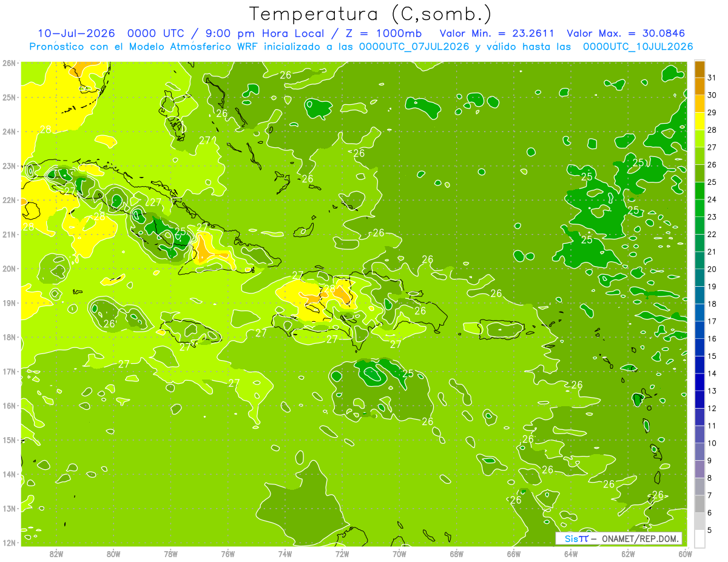
Task: Click the 17N latitude axis label
Action: coord(8,371)
